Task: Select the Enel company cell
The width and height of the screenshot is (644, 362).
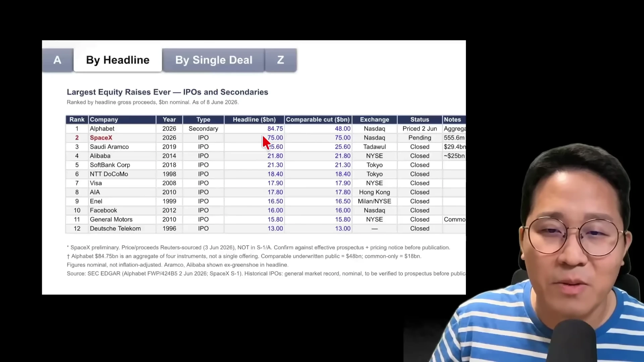Action: (122, 201)
